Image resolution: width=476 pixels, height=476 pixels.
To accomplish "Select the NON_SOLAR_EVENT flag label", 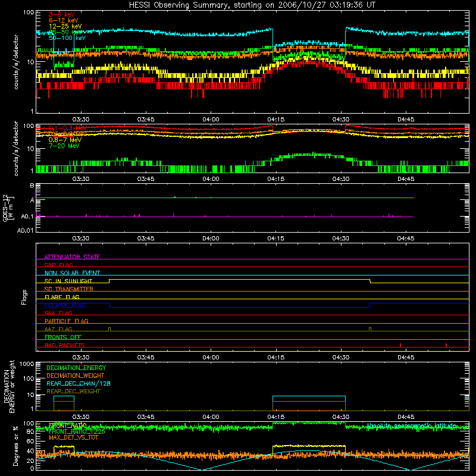I will tap(72, 273).
